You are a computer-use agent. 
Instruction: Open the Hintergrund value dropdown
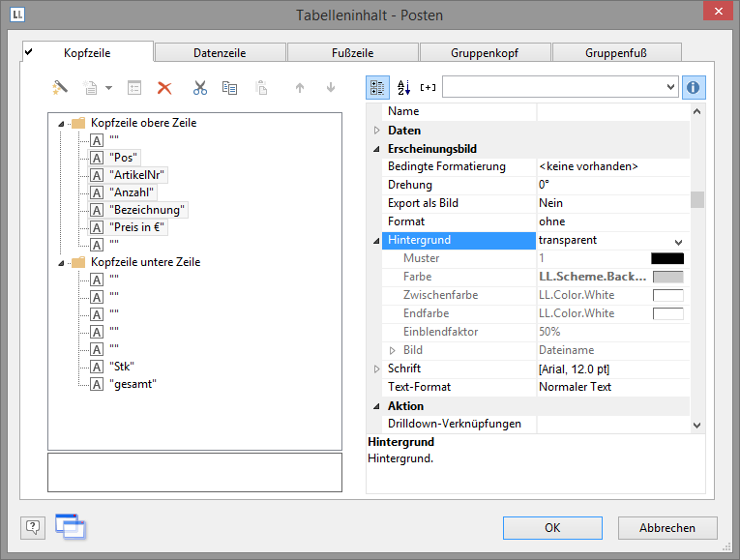(x=677, y=241)
